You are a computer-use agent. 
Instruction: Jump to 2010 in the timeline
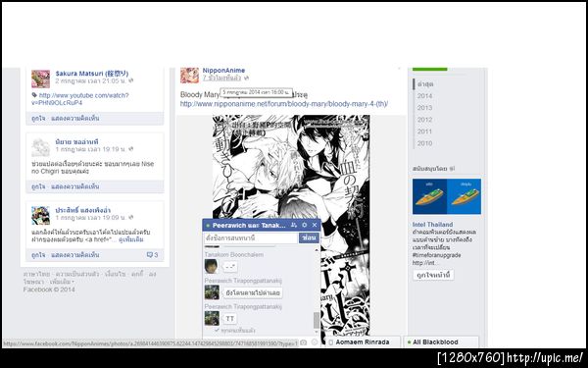[x=425, y=143]
